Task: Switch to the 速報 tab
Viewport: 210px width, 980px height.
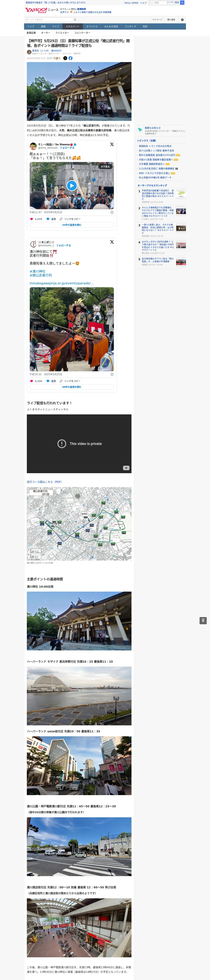Action: (x=43, y=27)
